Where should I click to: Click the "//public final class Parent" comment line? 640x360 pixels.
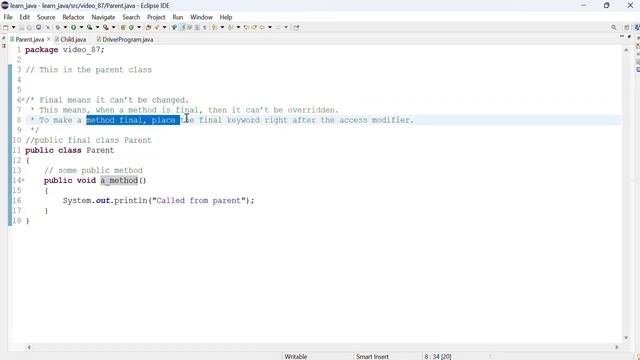tap(88, 140)
